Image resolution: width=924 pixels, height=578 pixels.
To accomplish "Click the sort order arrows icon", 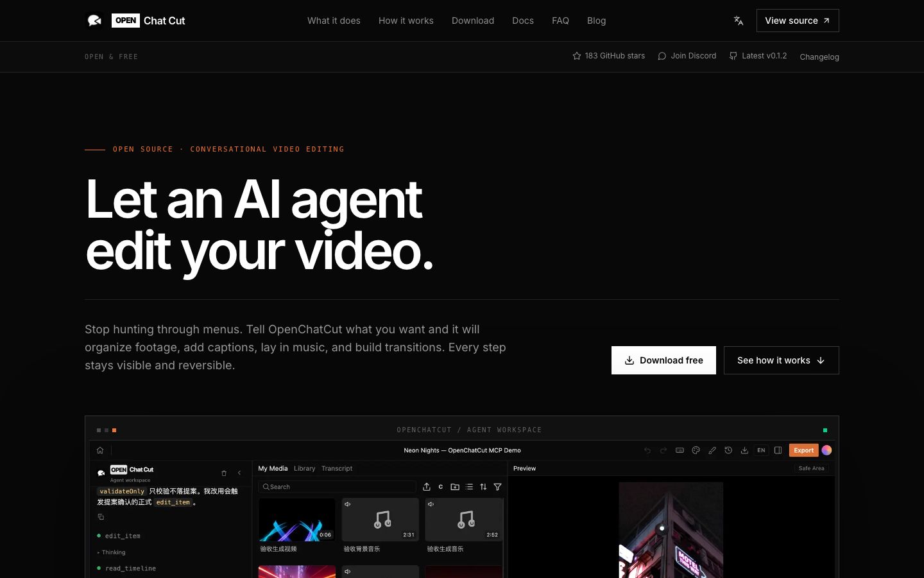I will [x=483, y=487].
